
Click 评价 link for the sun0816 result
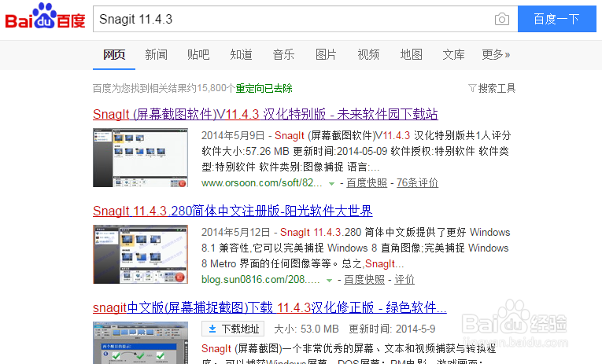pos(404,280)
